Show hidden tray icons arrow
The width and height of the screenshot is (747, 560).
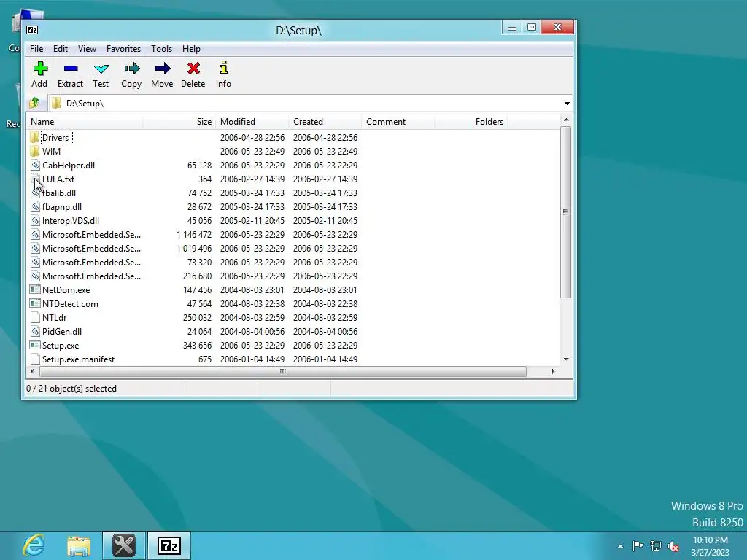620,546
